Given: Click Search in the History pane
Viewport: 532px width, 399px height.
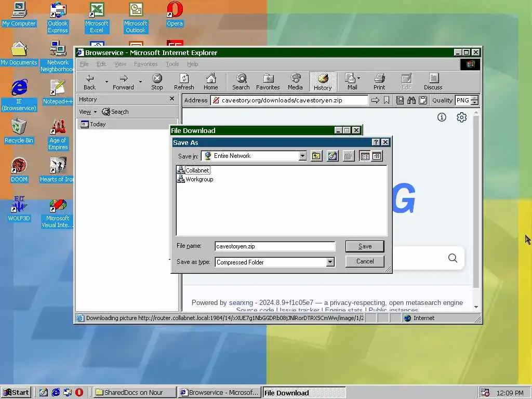Looking at the screenshot, I should (115, 112).
